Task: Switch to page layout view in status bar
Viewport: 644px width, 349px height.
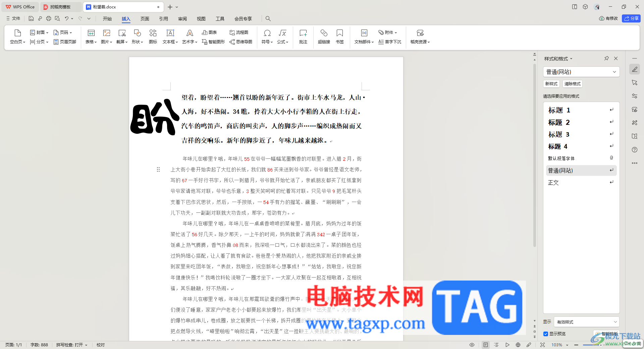Action: (x=486, y=345)
